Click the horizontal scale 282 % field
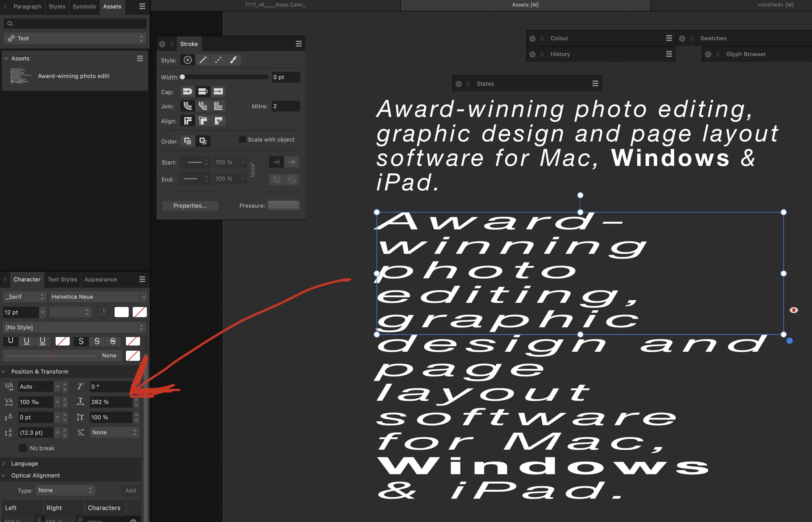 pyautogui.click(x=111, y=402)
